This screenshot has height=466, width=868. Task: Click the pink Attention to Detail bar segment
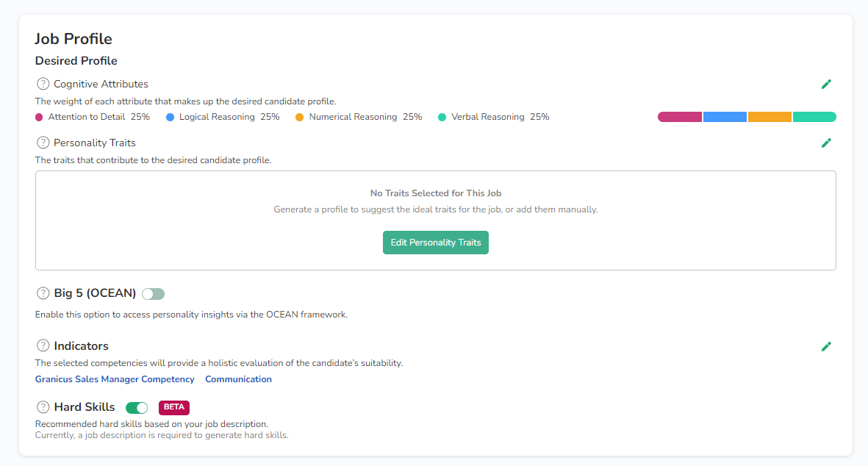coord(680,117)
